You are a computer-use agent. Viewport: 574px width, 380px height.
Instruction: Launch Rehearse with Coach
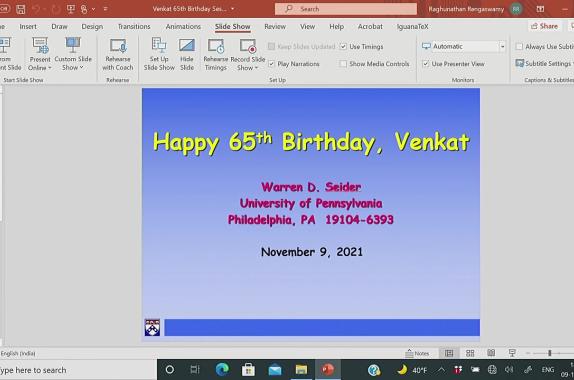pyautogui.click(x=118, y=54)
